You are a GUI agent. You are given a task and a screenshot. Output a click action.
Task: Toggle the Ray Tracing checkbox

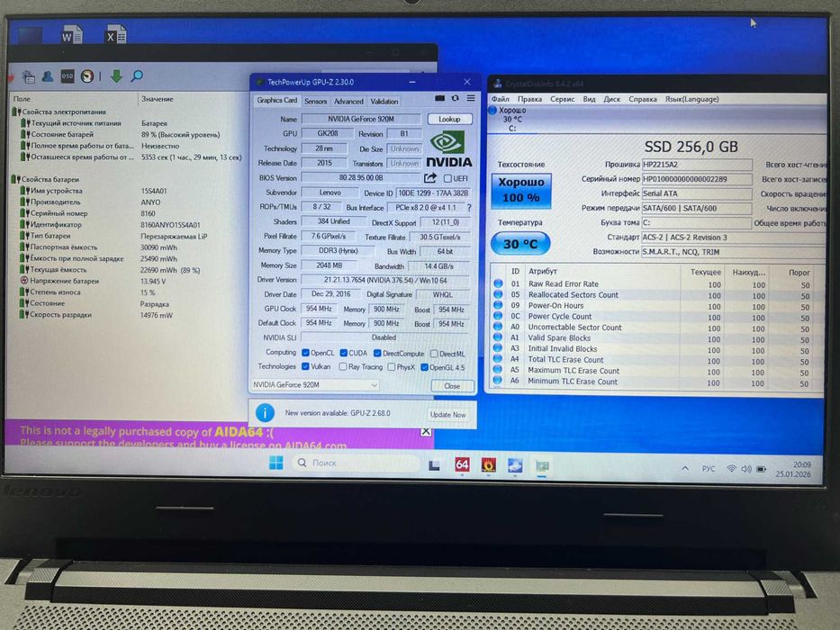[x=343, y=367]
